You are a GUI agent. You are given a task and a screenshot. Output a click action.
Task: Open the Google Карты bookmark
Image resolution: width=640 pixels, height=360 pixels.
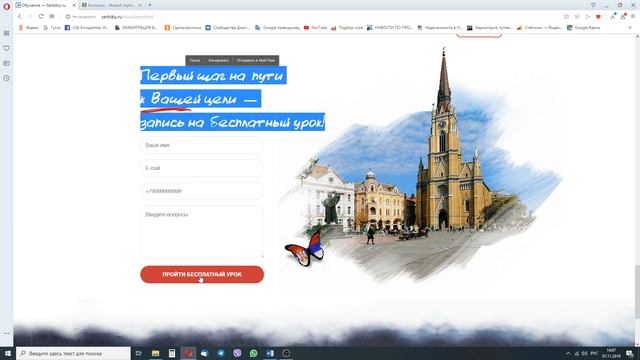(584, 28)
